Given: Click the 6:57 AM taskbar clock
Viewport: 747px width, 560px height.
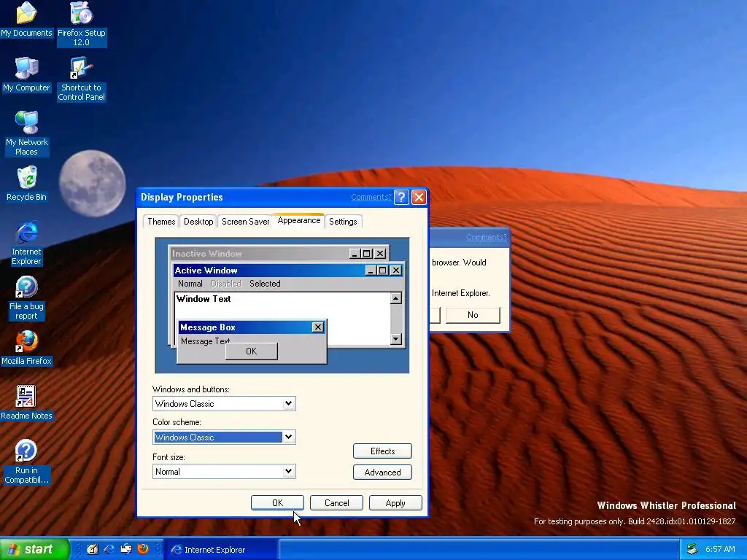Looking at the screenshot, I should click(720, 549).
